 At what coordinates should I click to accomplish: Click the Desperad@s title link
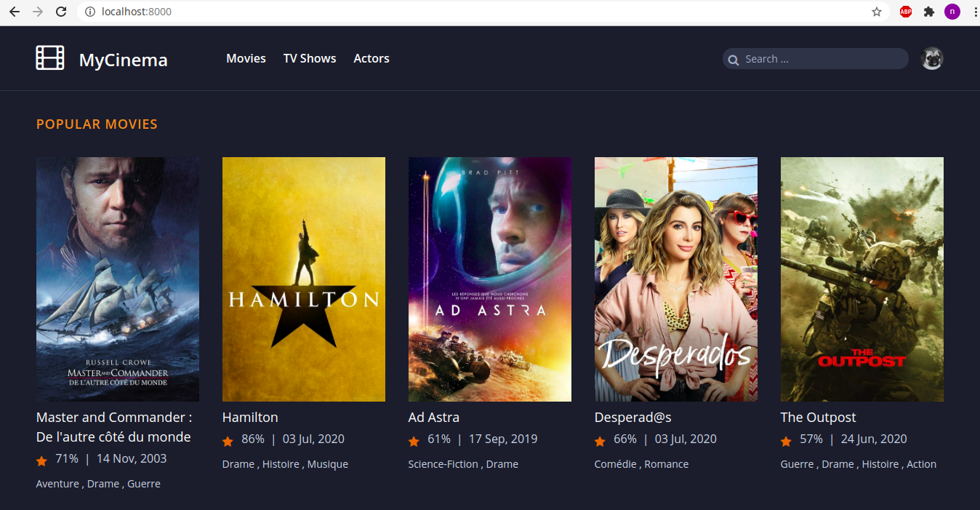632,418
